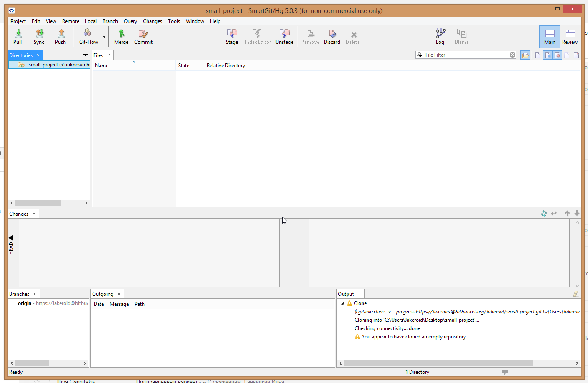This screenshot has height=383, width=588.
Task: Toggle the folder icon beside File Filter
Action: tap(525, 55)
